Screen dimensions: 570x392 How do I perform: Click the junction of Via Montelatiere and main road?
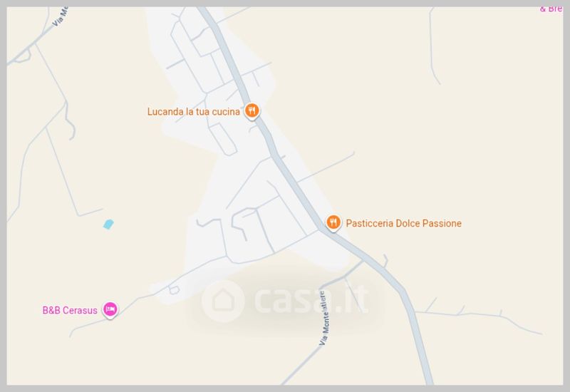point(363,261)
